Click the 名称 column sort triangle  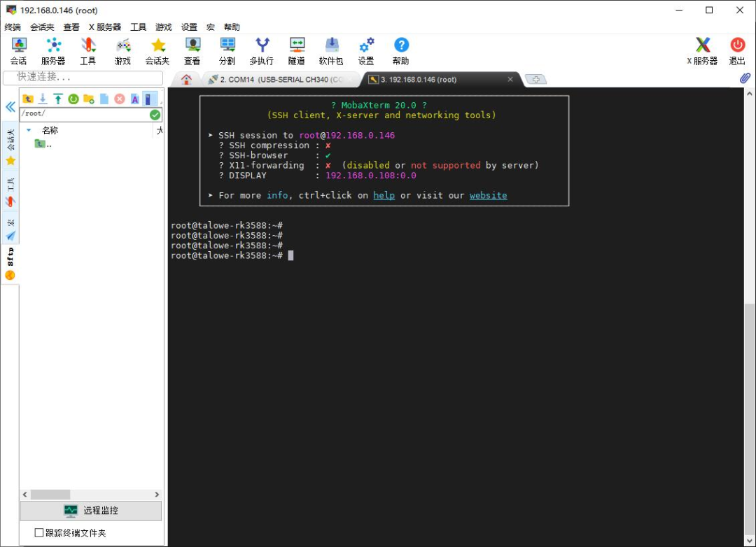[29, 130]
